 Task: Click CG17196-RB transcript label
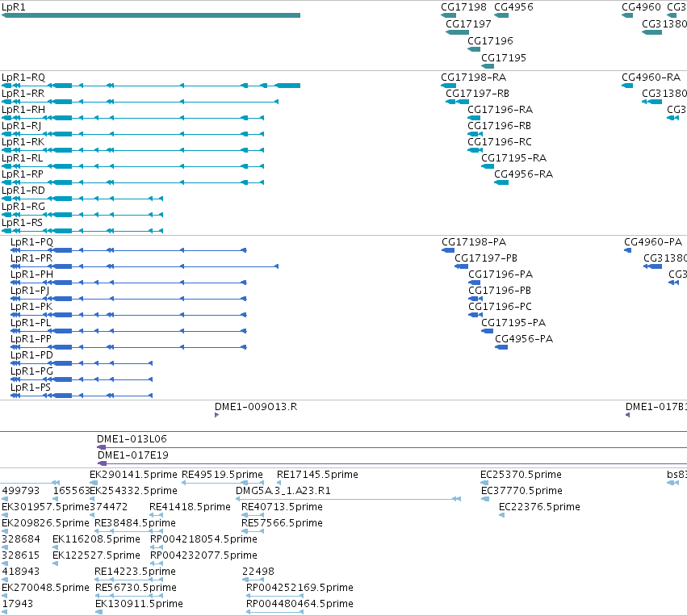tap(499, 126)
